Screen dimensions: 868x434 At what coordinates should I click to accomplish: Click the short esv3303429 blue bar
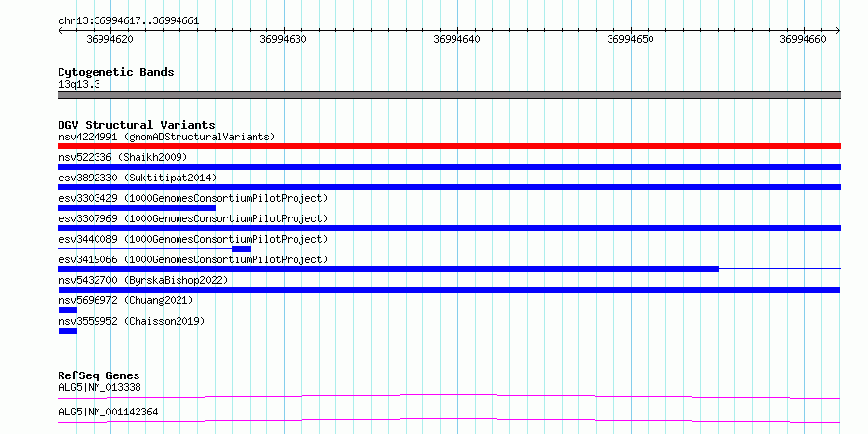137,208
